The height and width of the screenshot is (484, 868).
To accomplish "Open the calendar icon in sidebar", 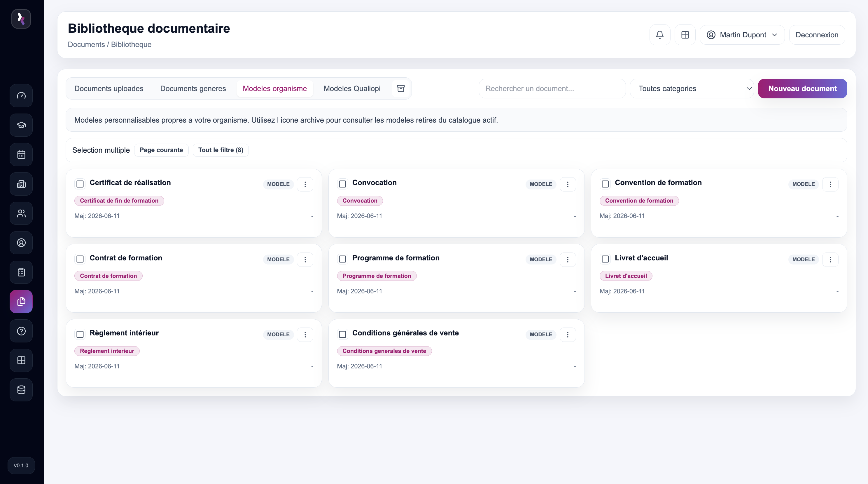I will click(21, 154).
